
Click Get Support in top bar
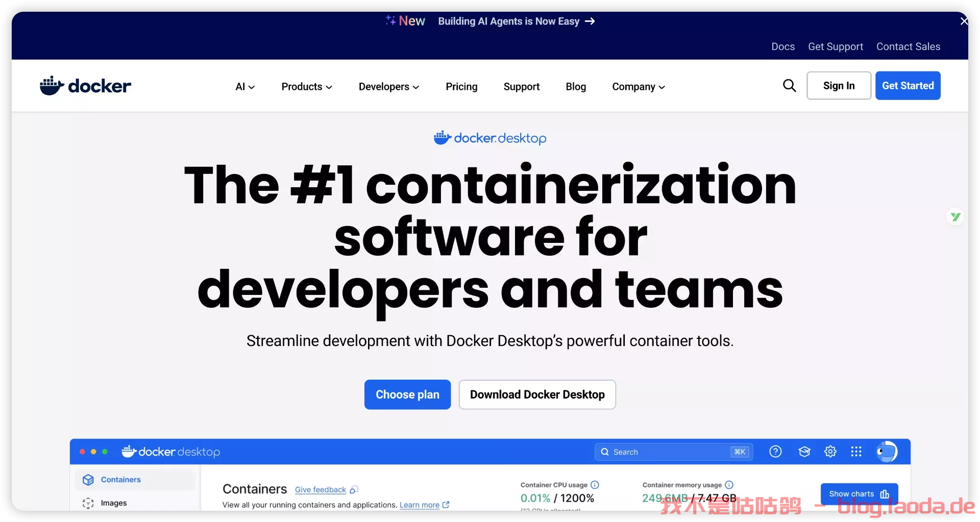point(836,46)
